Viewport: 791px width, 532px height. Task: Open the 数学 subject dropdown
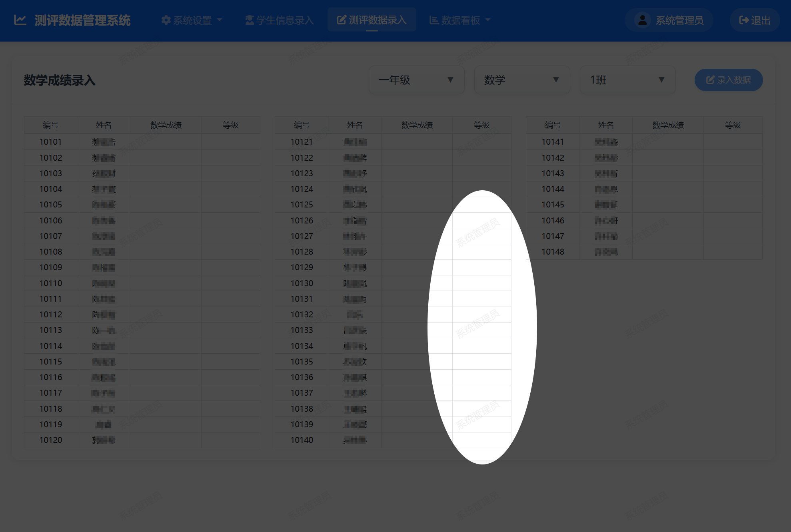(522, 80)
